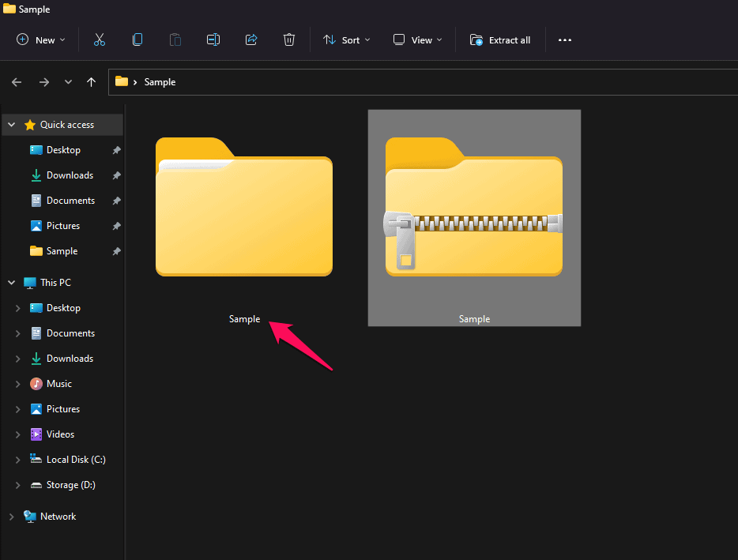The height and width of the screenshot is (560, 738).
Task: Show recent locations dropdown chevron
Action: click(x=68, y=82)
